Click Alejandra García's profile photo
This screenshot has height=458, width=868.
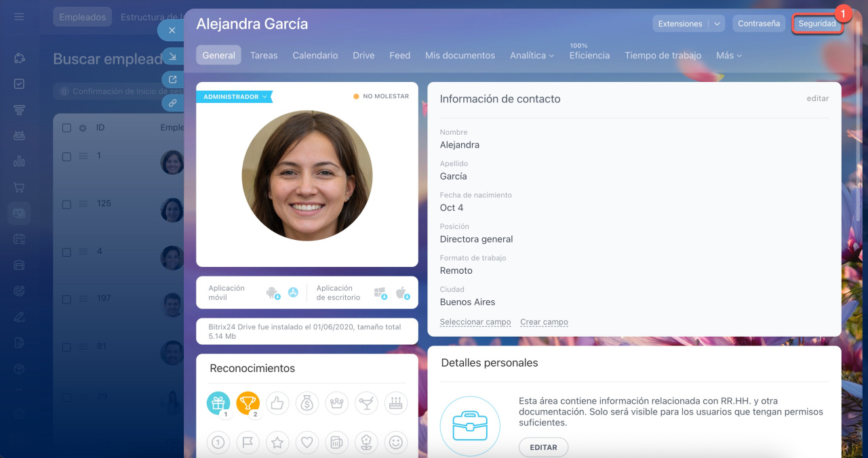pyautogui.click(x=307, y=175)
